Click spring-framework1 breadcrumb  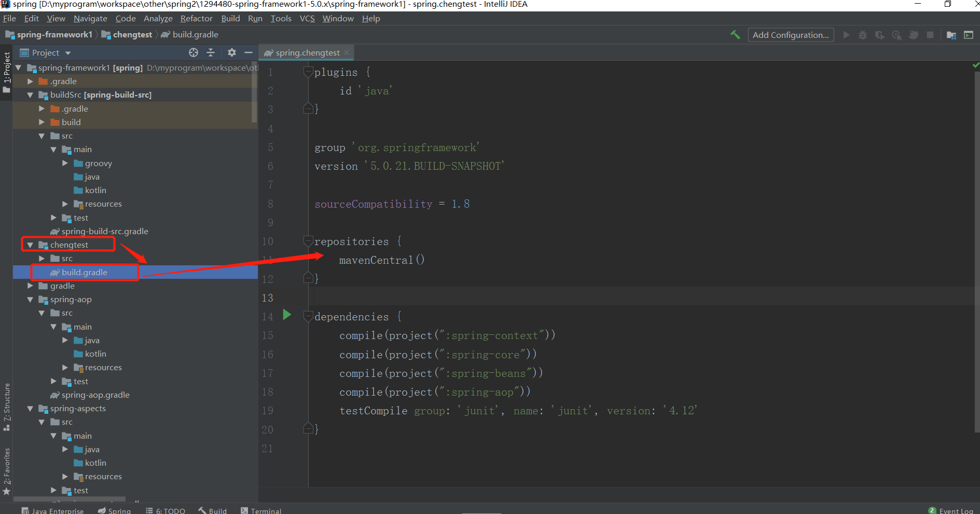(49, 35)
